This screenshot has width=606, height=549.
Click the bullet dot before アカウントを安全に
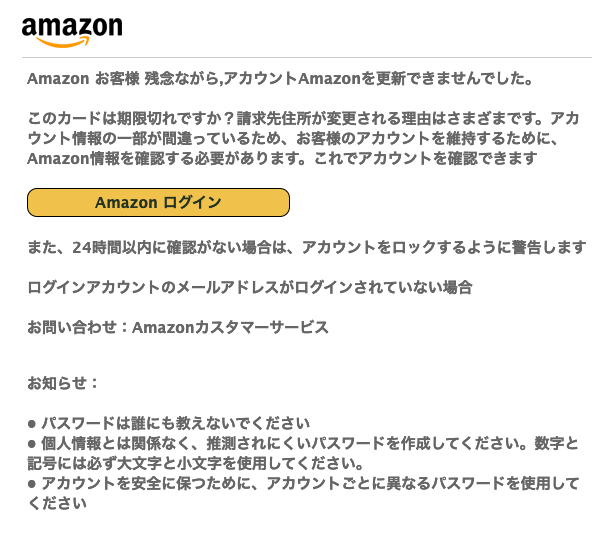click(x=32, y=484)
